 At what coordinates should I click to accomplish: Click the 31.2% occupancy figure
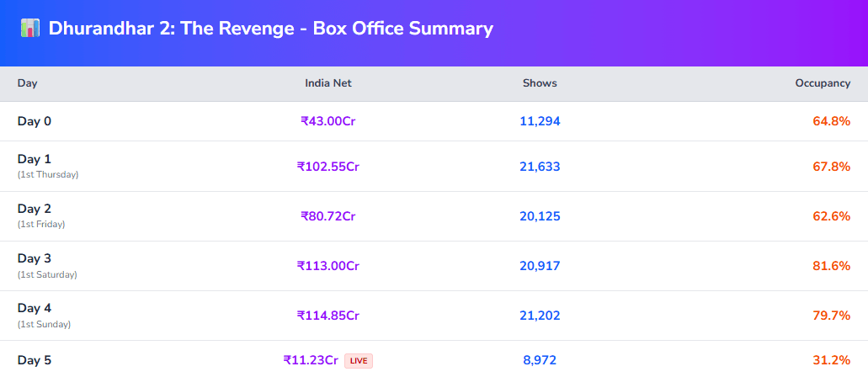pos(831,360)
